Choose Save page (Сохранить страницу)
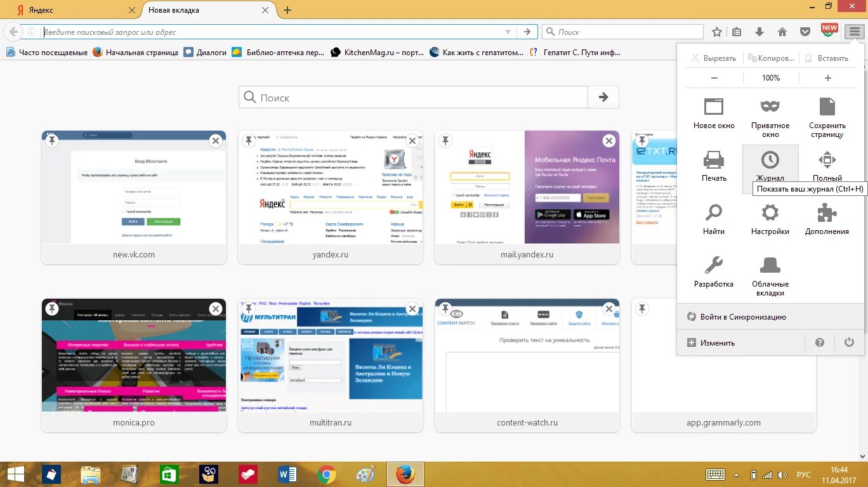 (827, 117)
